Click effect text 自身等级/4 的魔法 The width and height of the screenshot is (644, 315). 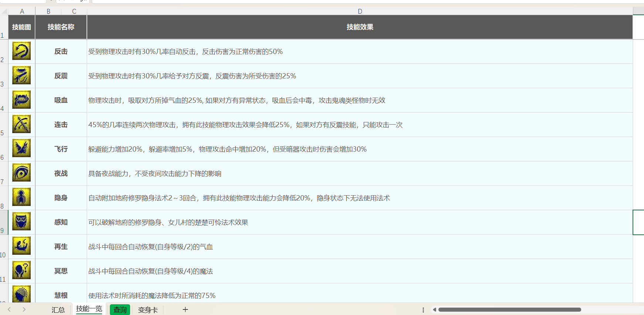(x=151, y=271)
